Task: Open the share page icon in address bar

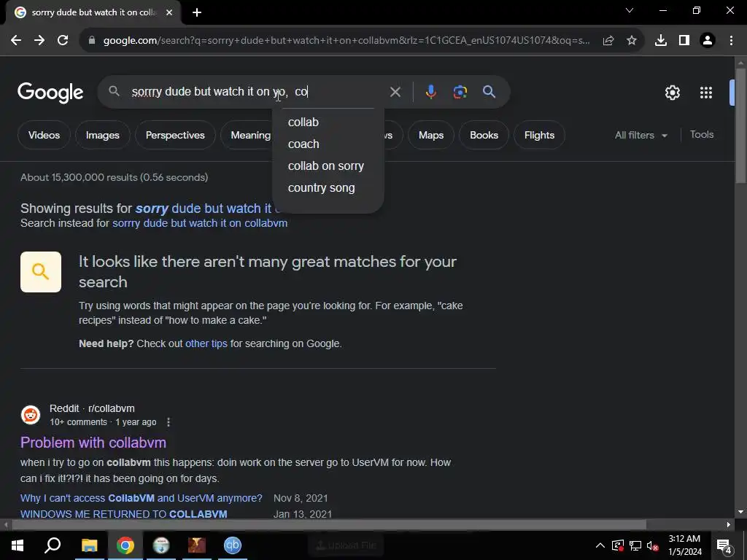Action: [608, 41]
